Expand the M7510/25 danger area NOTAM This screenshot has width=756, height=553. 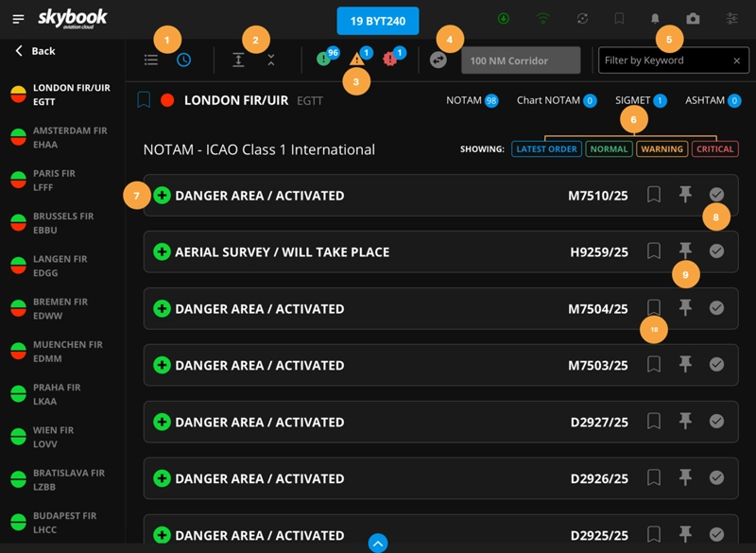point(162,196)
